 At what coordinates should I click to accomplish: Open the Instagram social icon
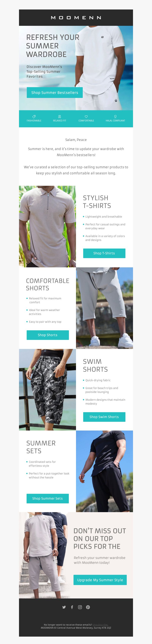(x=80, y=607)
